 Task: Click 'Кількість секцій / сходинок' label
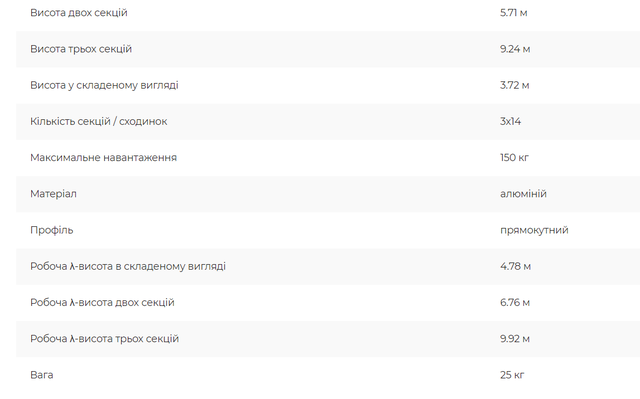(x=98, y=122)
